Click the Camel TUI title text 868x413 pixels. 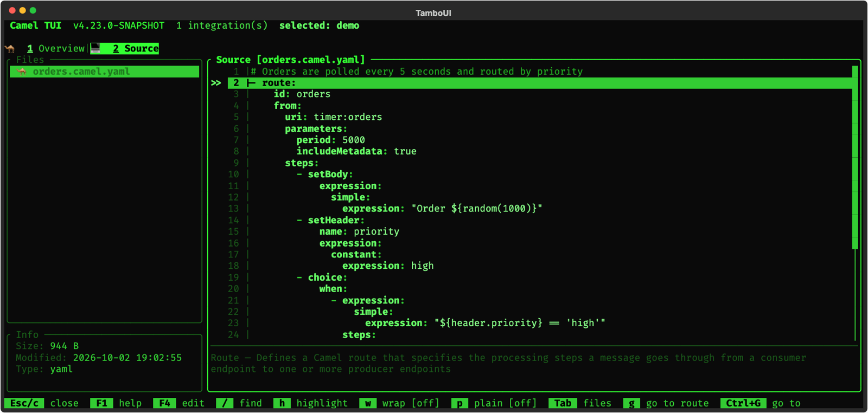tap(36, 25)
